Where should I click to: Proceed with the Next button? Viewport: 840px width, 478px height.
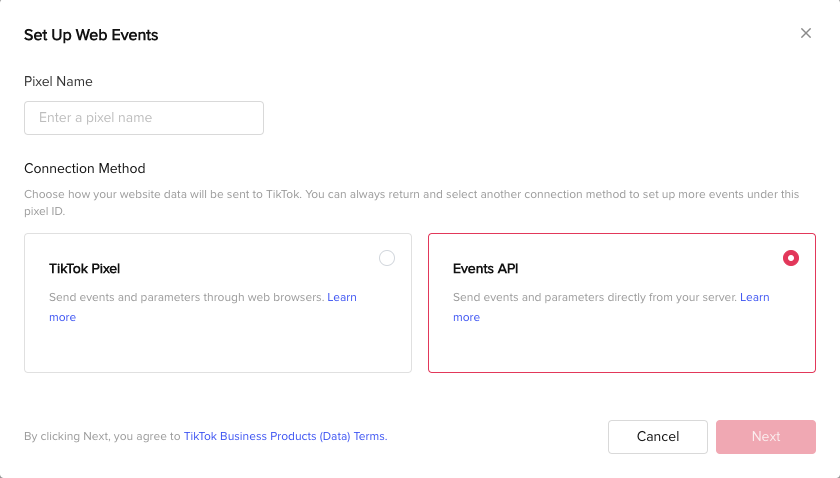[x=766, y=437]
